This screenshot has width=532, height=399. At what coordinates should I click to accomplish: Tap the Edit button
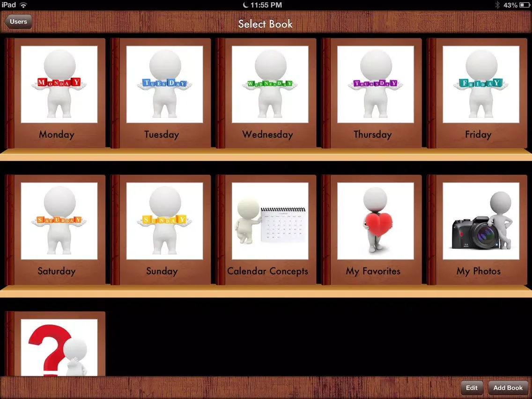(472, 388)
